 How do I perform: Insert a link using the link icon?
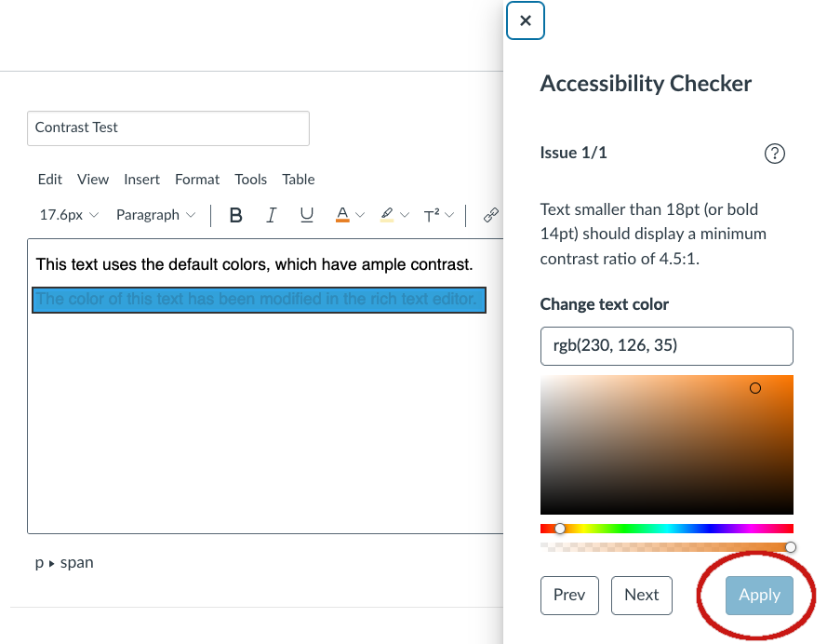(491, 215)
